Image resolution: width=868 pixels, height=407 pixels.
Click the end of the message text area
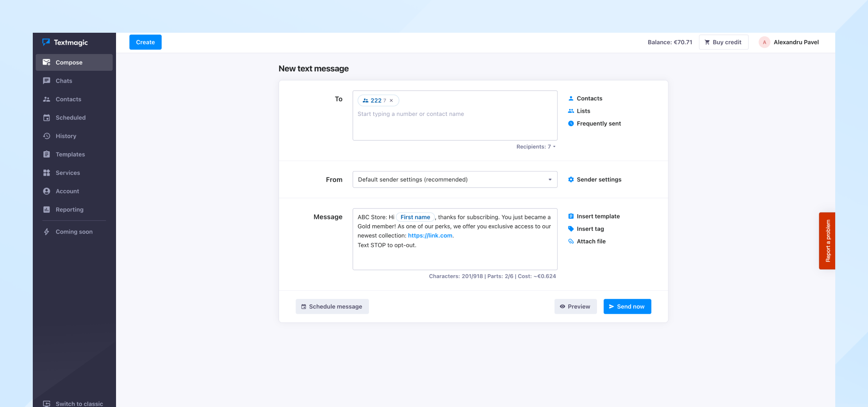pyautogui.click(x=417, y=246)
